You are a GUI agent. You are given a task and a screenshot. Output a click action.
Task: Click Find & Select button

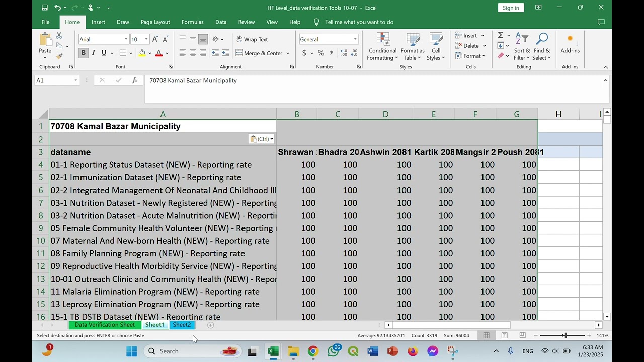(542, 47)
